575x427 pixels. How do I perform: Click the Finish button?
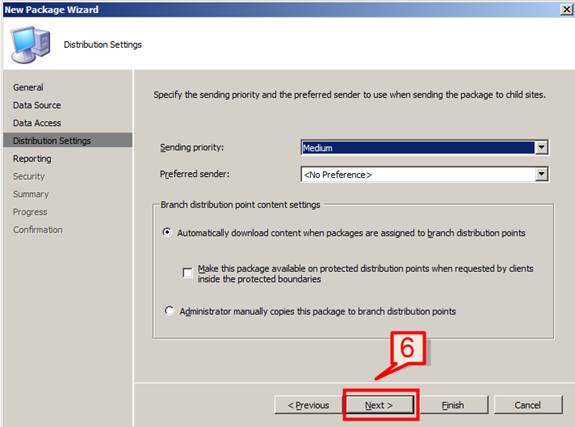[453, 405]
